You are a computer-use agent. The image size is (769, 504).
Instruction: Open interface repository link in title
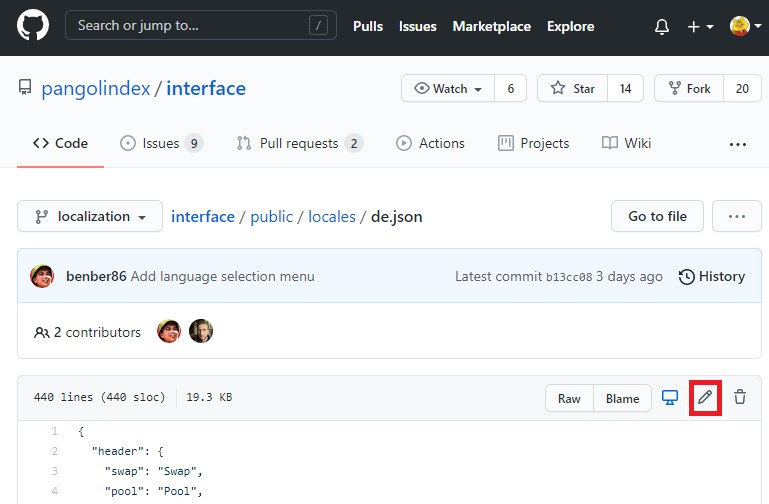(206, 89)
